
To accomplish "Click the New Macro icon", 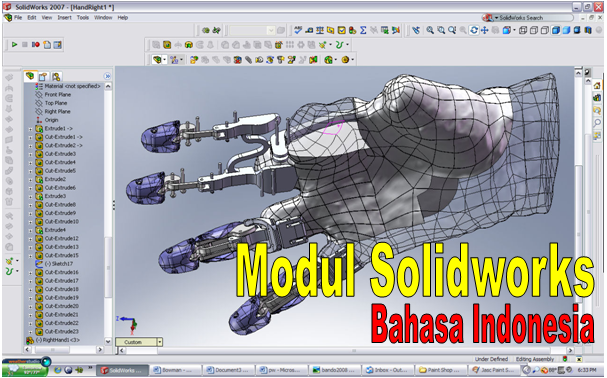I will (x=47, y=45).
